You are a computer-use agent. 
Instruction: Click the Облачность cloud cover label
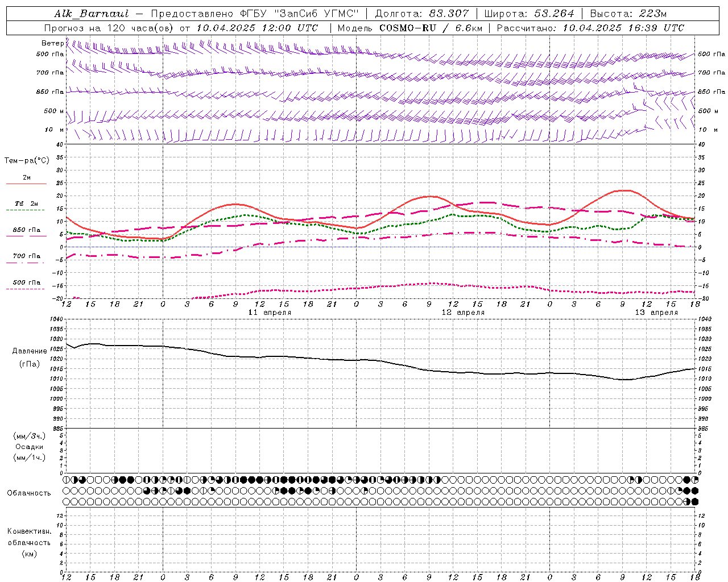(29, 493)
